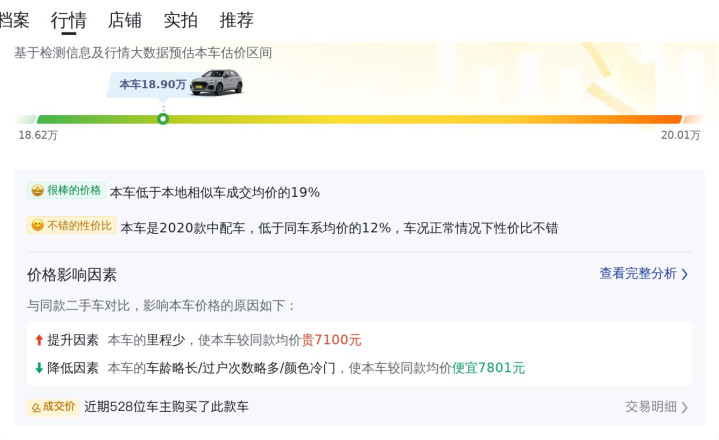Screen dimensions: 719x440
Task: Open 查看完整分析 link
Action: 638,274
